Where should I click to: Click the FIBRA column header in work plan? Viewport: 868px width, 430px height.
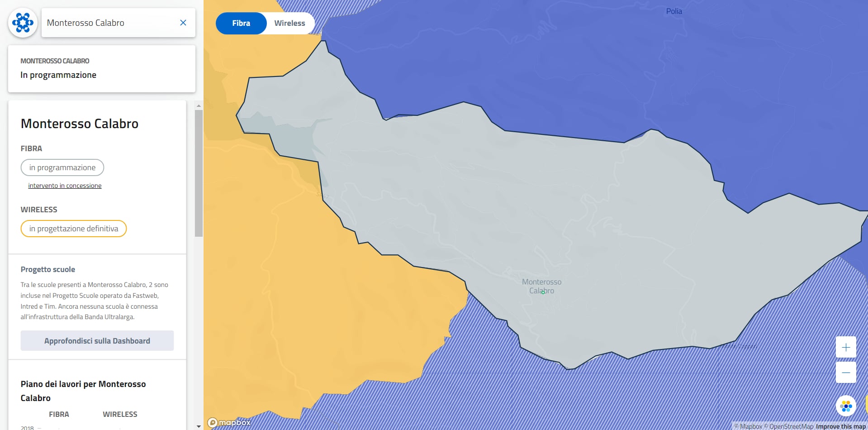(59, 414)
